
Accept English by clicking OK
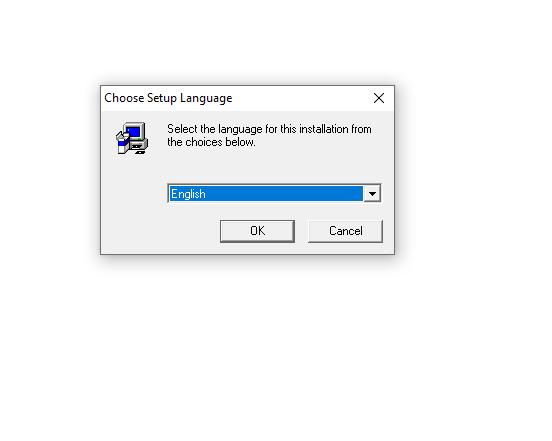point(257,231)
